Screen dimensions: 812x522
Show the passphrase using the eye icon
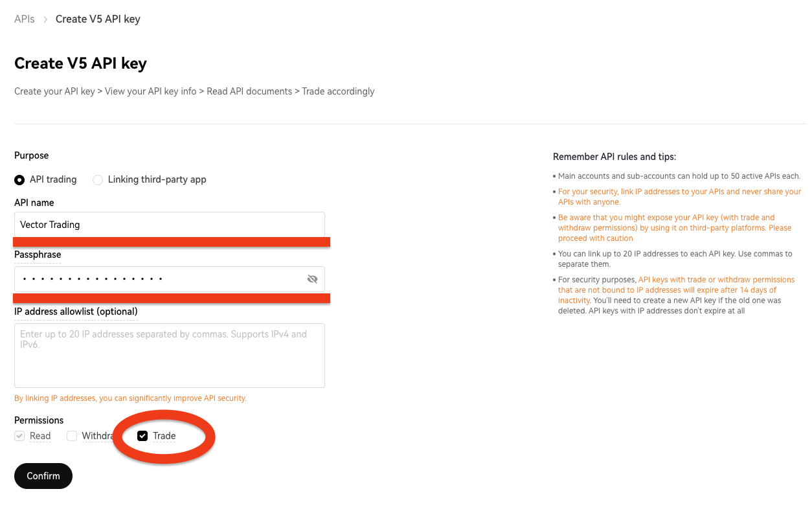312,279
